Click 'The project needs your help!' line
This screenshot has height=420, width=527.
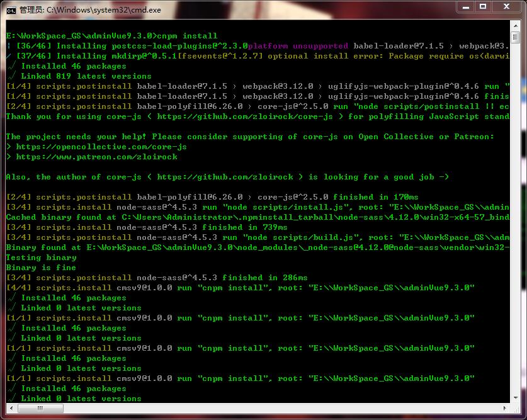tap(250, 137)
